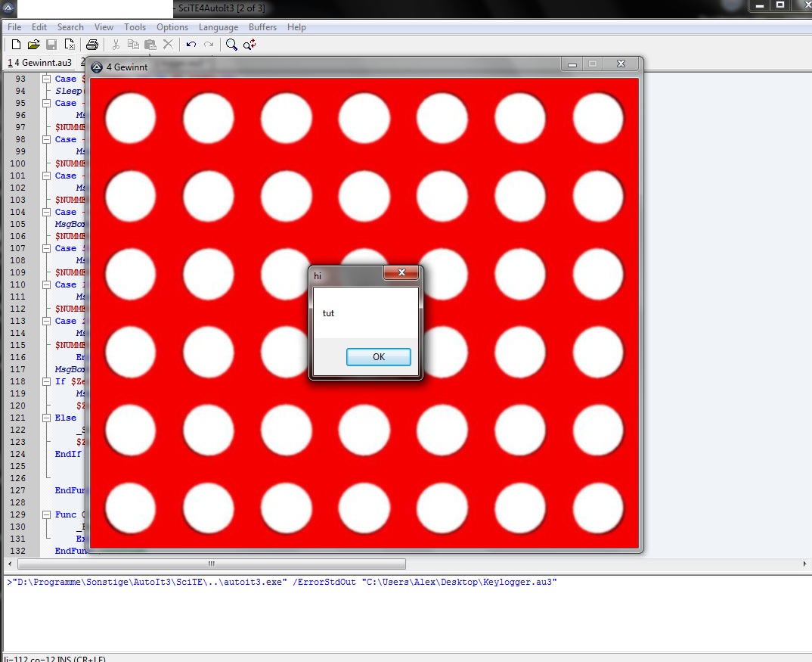812x662 pixels.
Task: Open the Tools menu
Action: pyautogui.click(x=135, y=27)
